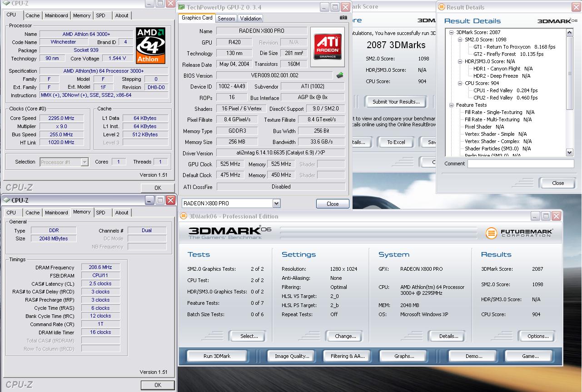The width and height of the screenshot is (582, 392).
Task: Select GT1 - Return To Proxycon result row
Action: tap(514, 47)
